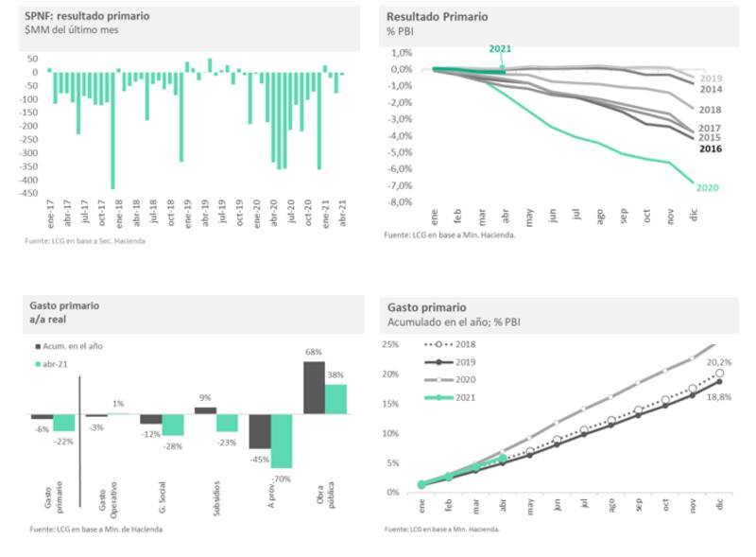Click the 9% Subsidios dark bar
The width and height of the screenshot is (756, 557).
[x=205, y=409]
